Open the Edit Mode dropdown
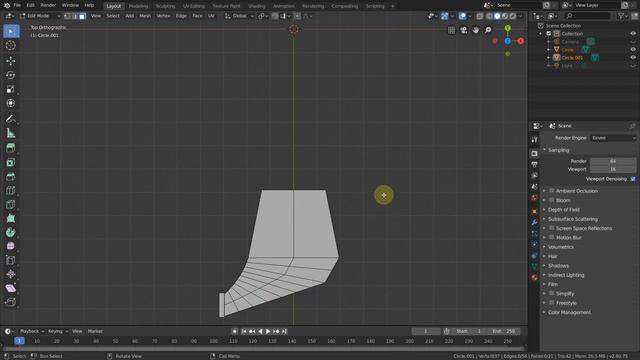This screenshot has width=640, height=360. (40, 16)
